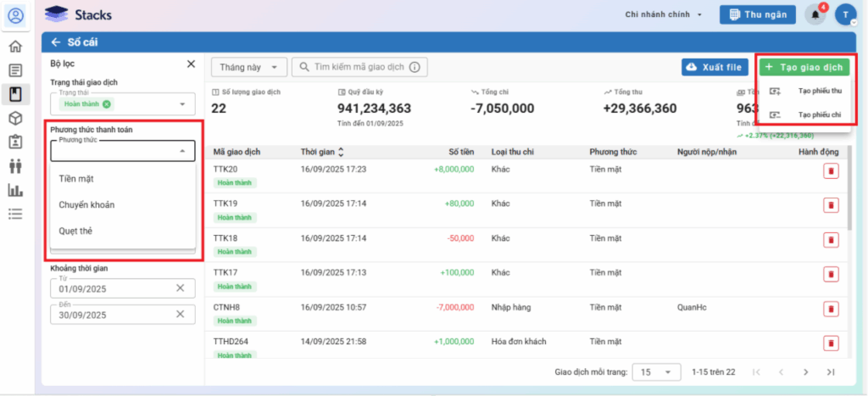Open the reports chart icon in sidebar

(x=15, y=190)
